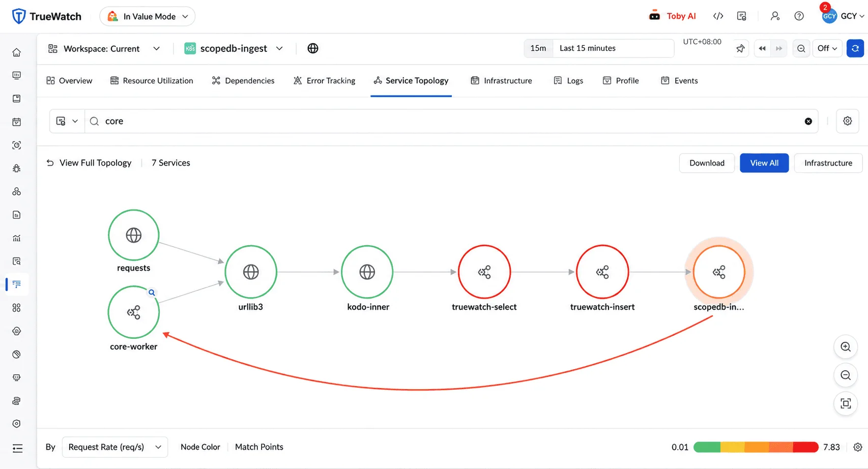Click the magnifier badge on core-worker
Viewport: 868px width, 469px height.
click(152, 292)
